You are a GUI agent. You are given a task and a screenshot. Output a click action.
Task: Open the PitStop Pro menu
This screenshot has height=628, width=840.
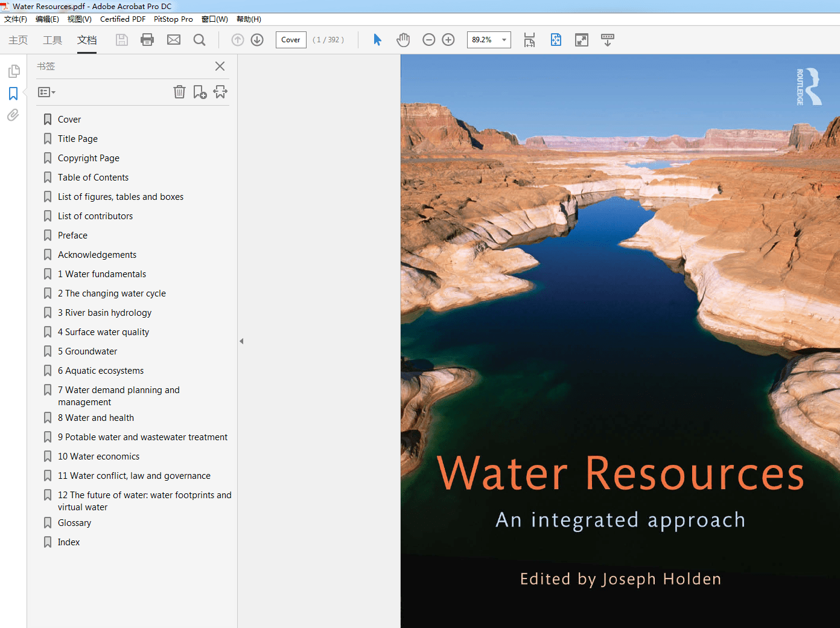click(173, 19)
